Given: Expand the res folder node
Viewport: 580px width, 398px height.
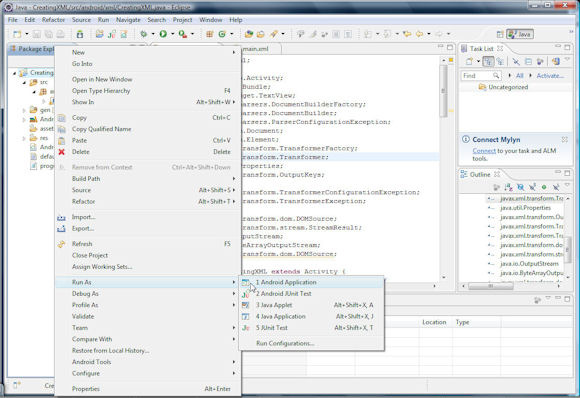Looking at the screenshot, I should 24,138.
